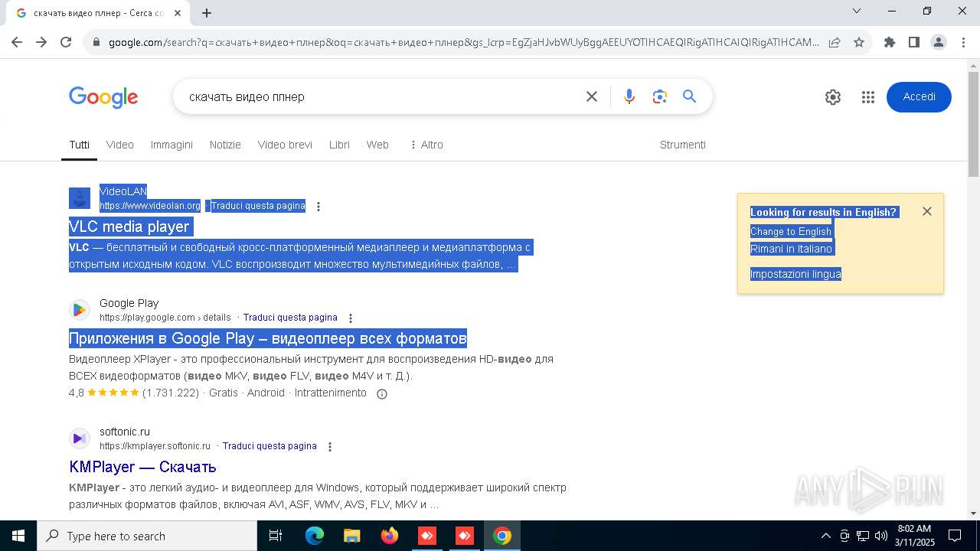
Task: Click Traduci questa pagina for Google Play
Action: pyautogui.click(x=290, y=318)
